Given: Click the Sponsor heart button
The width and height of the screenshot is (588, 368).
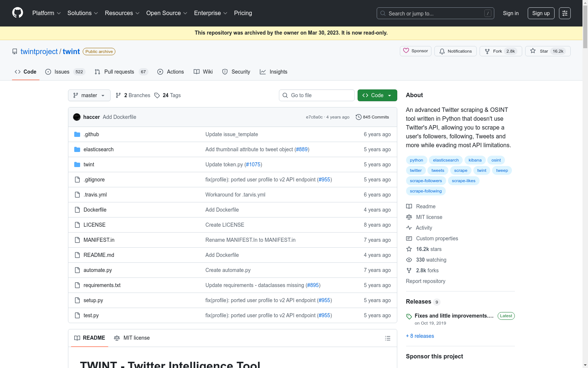Looking at the screenshot, I should pyautogui.click(x=416, y=51).
